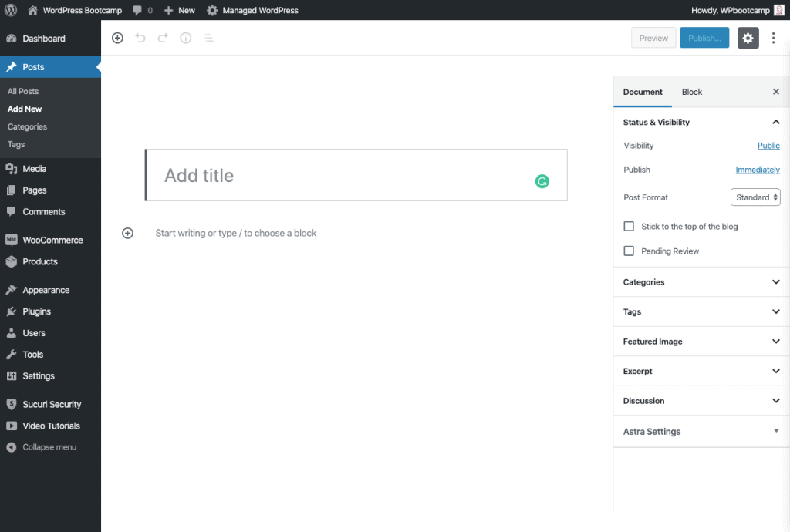The image size is (790, 532).
Task: Click the inline add block plus icon
Action: coord(127,233)
